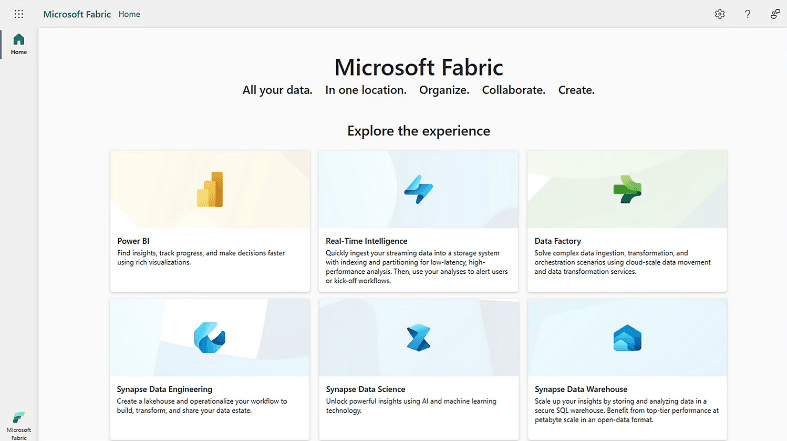This screenshot has width=787, height=441.
Task: Click the Power BI logo icon
Action: click(210, 188)
